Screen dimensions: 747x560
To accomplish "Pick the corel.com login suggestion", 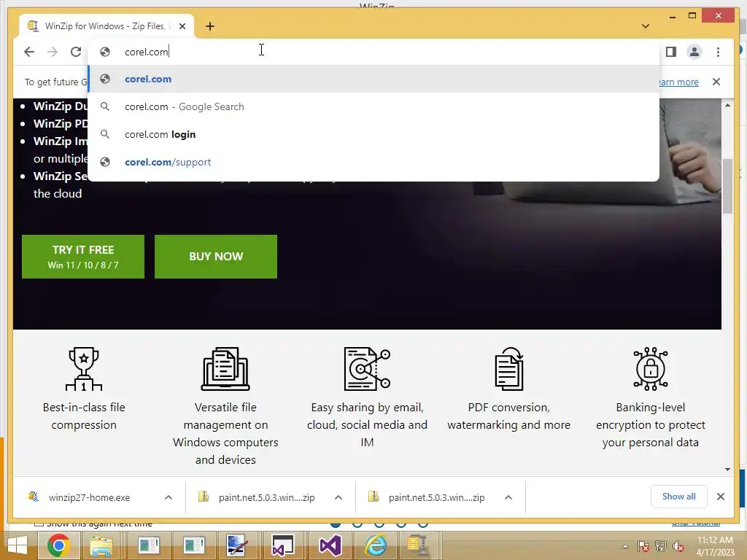I will pyautogui.click(x=374, y=134).
